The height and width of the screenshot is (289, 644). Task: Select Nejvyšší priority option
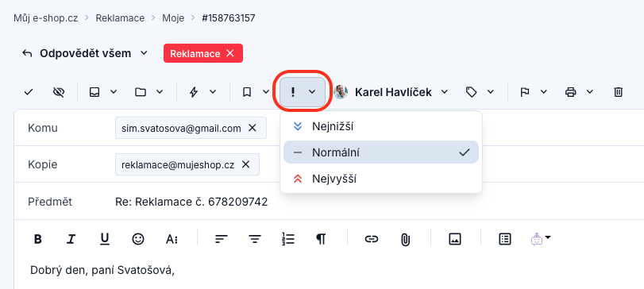381,179
